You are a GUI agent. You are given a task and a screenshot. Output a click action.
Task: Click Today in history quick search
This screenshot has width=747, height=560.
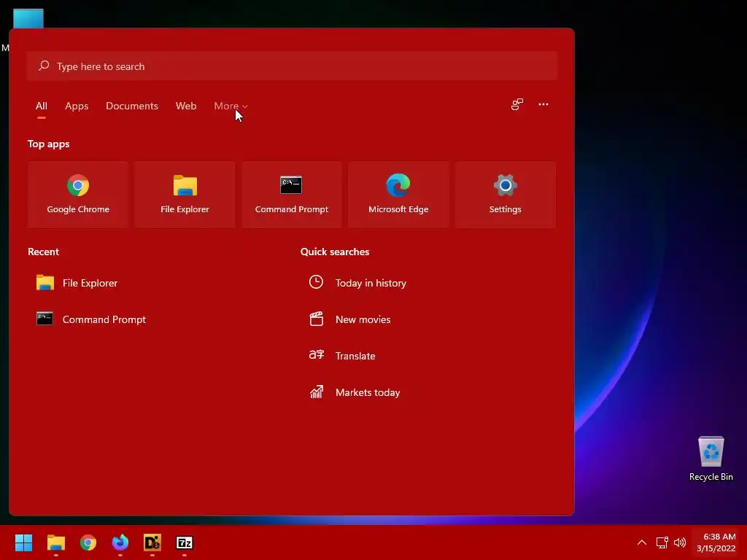357,283
